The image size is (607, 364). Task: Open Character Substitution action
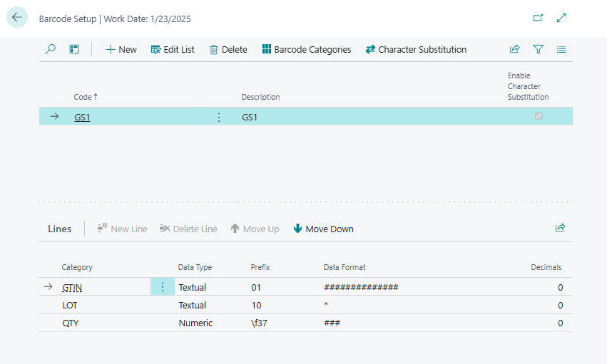pos(415,49)
